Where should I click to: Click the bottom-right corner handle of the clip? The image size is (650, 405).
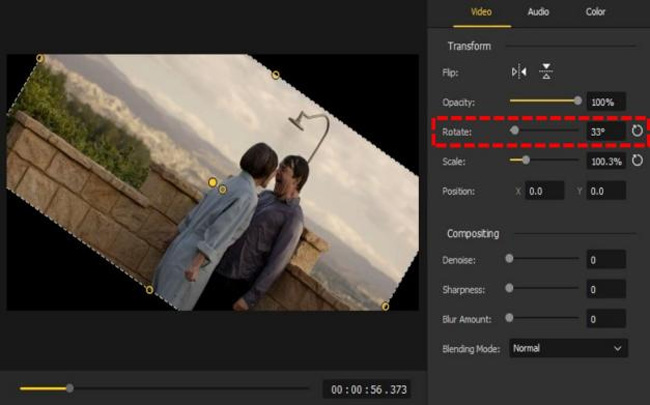[x=385, y=306]
